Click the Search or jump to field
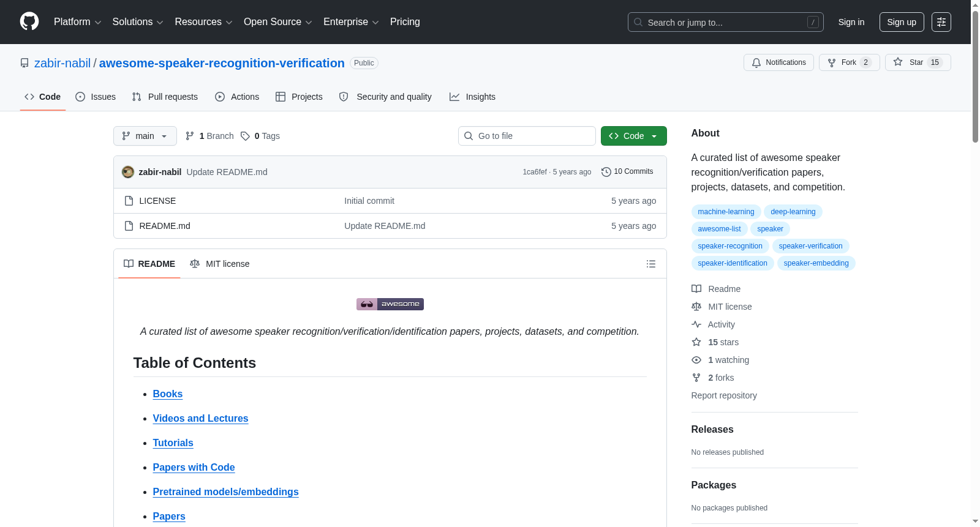Viewport: 980px width, 527px height. pos(726,22)
